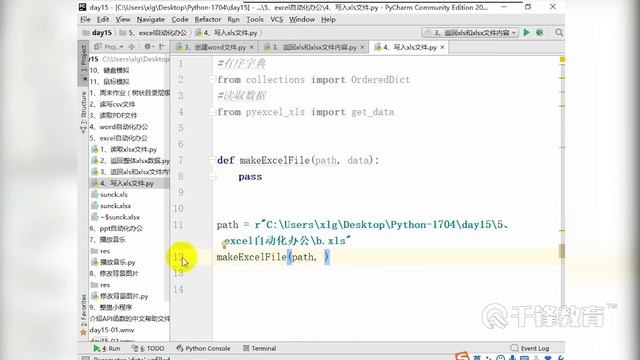Screen dimensions: 640x360
Task: Open '2、返回整体xlsx数据.py' in project tree
Action: (x=131, y=160)
